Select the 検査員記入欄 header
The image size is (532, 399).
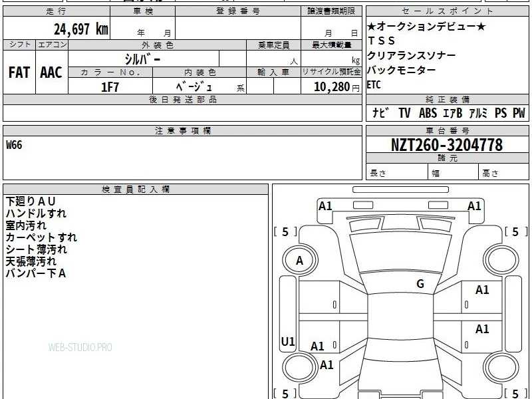click(x=136, y=190)
